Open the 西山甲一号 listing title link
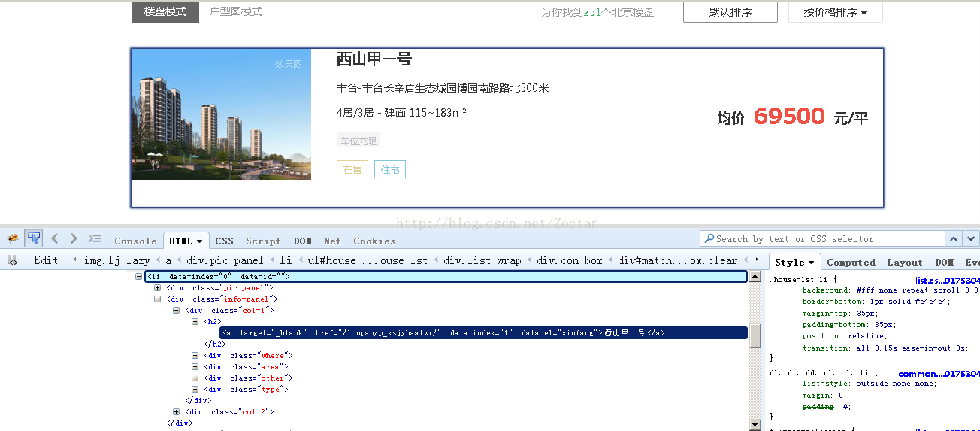Image resolution: width=980 pixels, height=431 pixels. [374, 59]
